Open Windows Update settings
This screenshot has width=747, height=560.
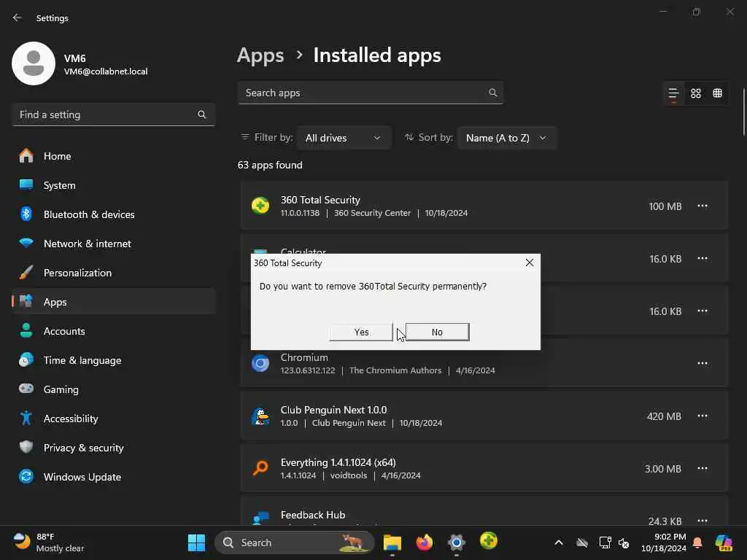pos(113,477)
